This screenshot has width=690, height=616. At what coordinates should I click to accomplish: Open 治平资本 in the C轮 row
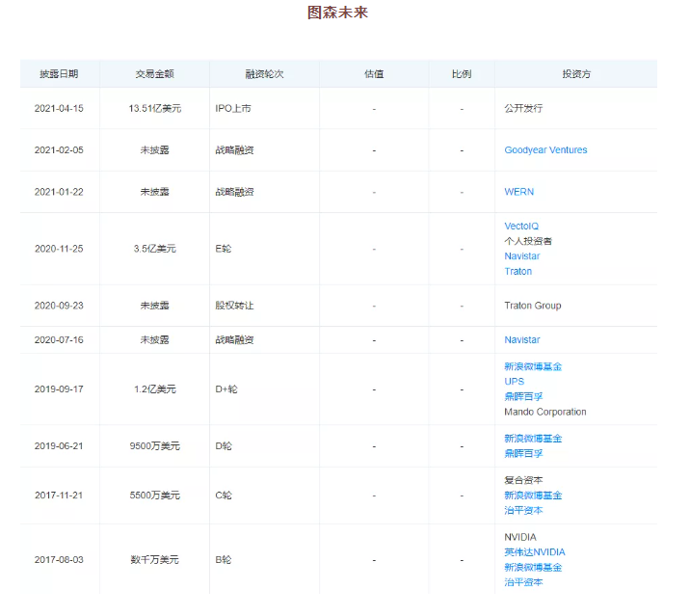point(523,510)
